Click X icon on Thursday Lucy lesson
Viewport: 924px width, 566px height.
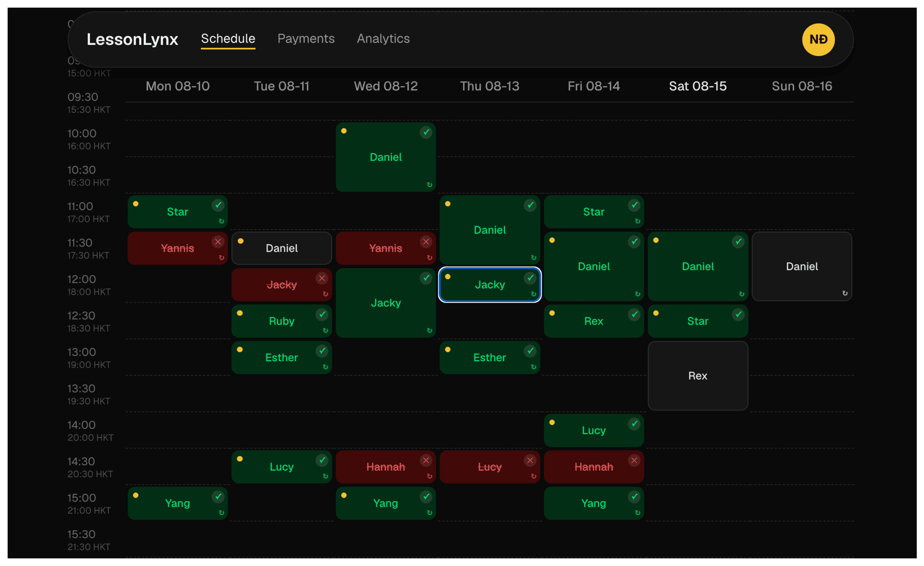530,460
